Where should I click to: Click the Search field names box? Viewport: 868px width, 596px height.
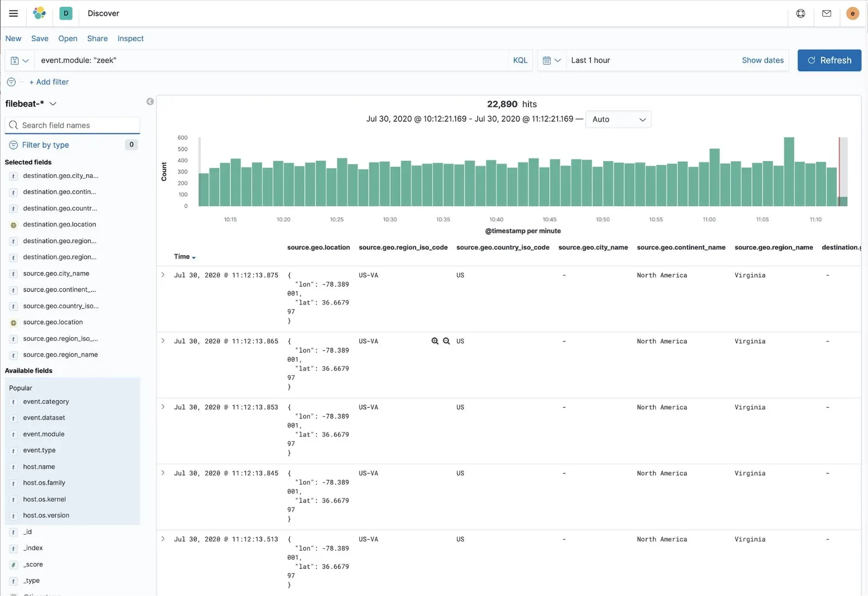[x=72, y=125]
